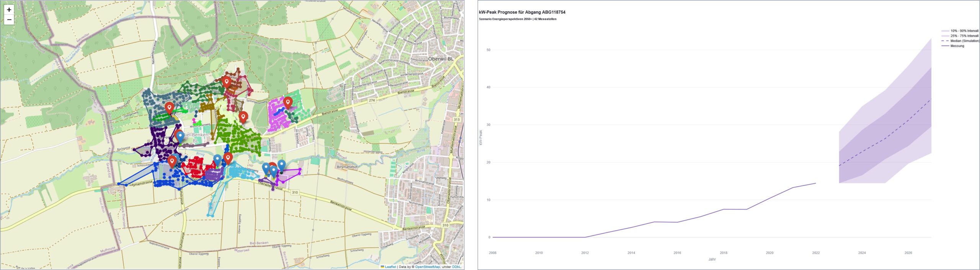
Task: Click the Leaflet zoom in plus button
Action: [9, 10]
